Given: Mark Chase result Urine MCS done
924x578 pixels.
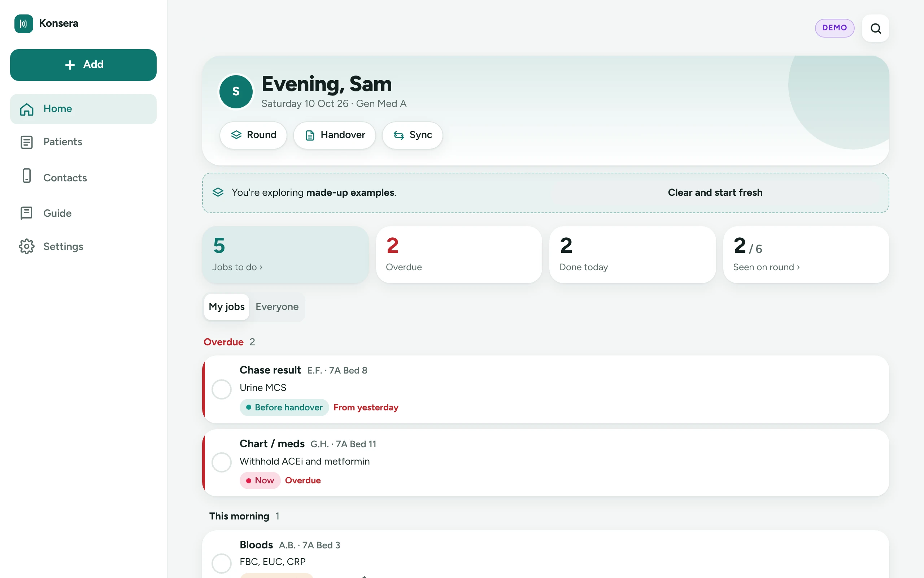Looking at the screenshot, I should tap(222, 389).
